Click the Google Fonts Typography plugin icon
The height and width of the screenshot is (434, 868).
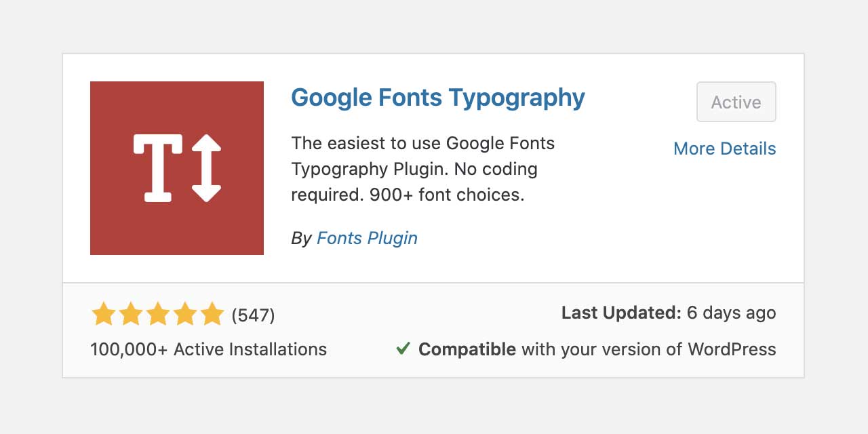(176, 167)
